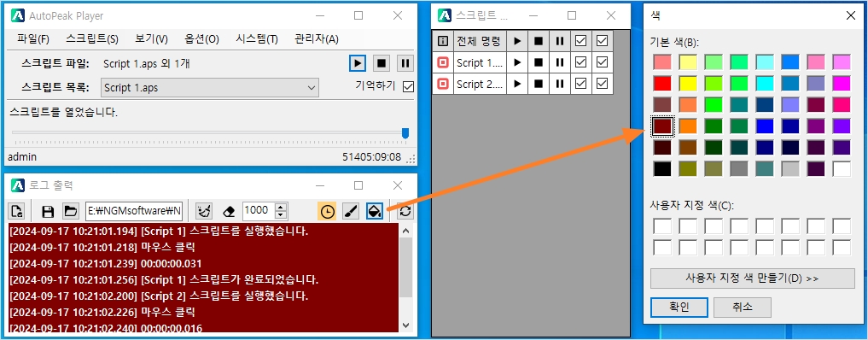868x340 pixels.
Task: Toggle first checkbox in 전체 명령 header row
Action: click(580, 40)
